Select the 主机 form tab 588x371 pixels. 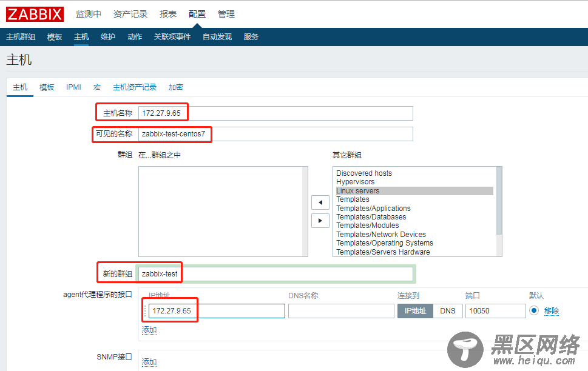[20, 87]
